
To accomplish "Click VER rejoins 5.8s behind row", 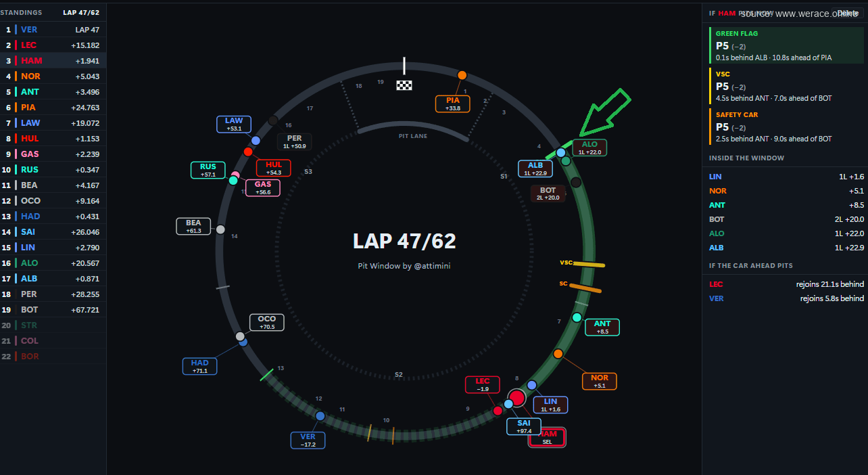I will click(x=786, y=298).
